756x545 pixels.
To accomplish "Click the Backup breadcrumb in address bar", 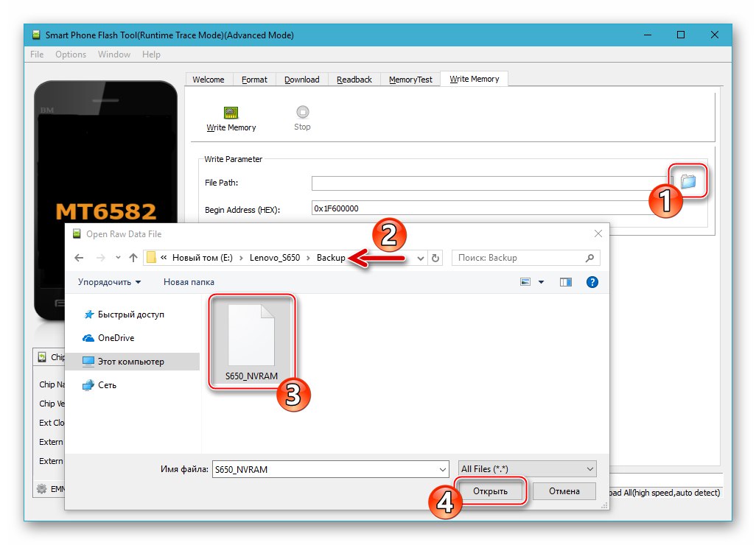I will pyautogui.click(x=330, y=258).
